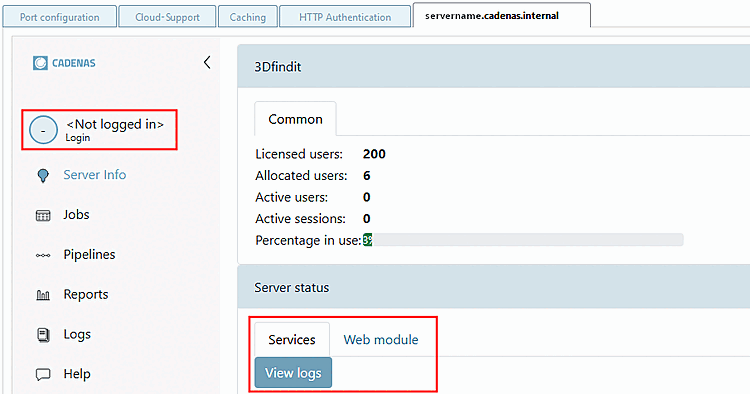The height and width of the screenshot is (394, 750).
Task: Open the Pipelines sidebar entry
Action: (89, 254)
